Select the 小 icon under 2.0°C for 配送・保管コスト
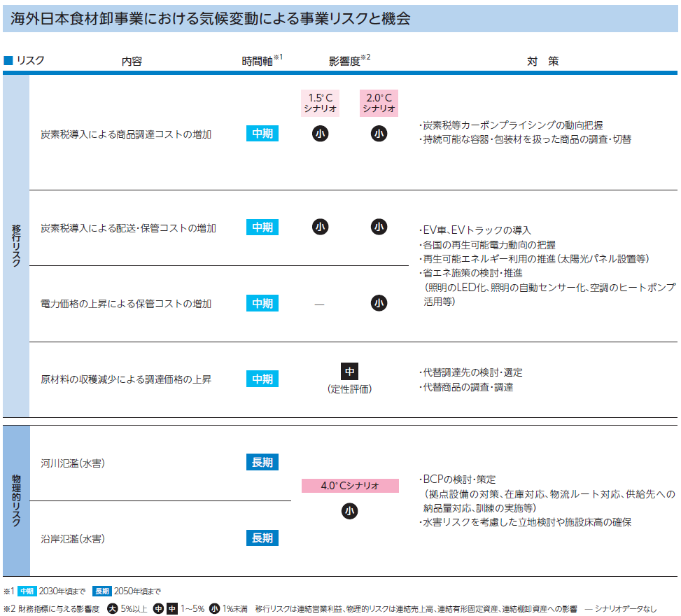Image resolution: width=681 pixels, height=616 pixels. [x=379, y=226]
